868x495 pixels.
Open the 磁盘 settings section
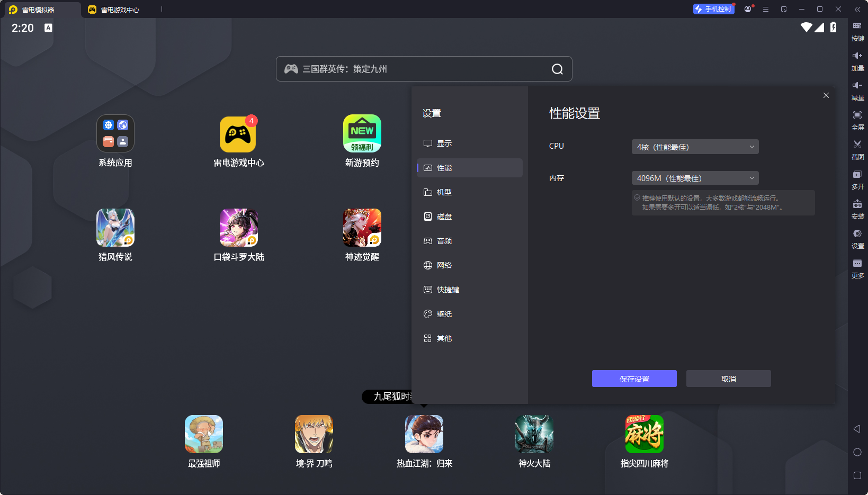pos(470,217)
